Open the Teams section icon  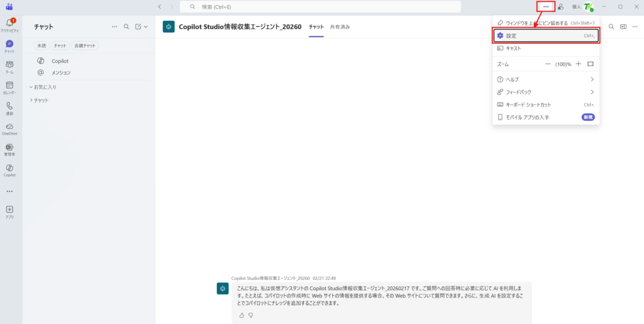coord(9,67)
